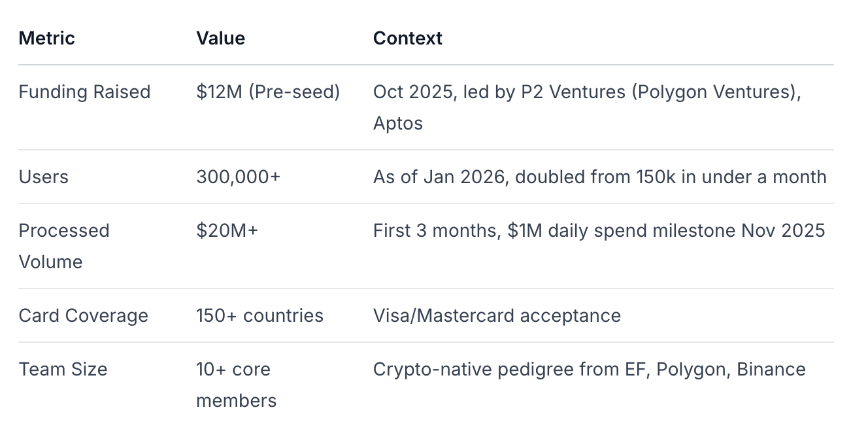The height and width of the screenshot is (437, 868).
Task: Click the $20M+ value cell
Action: tap(227, 231)
